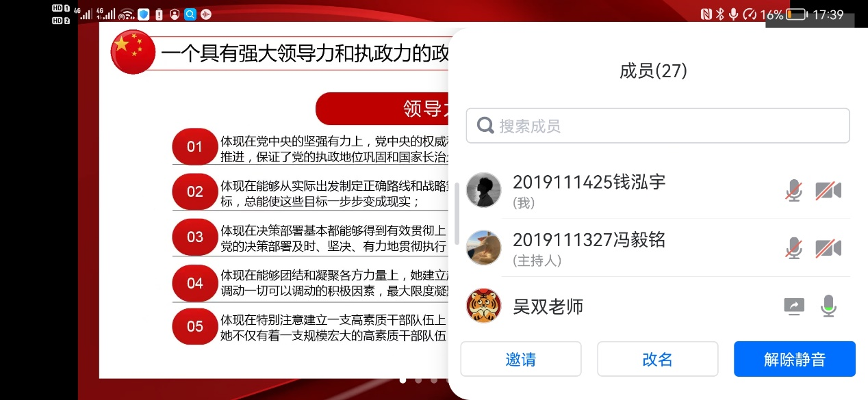Click the 邀请 invite button
868x400 pixels.
521,359
